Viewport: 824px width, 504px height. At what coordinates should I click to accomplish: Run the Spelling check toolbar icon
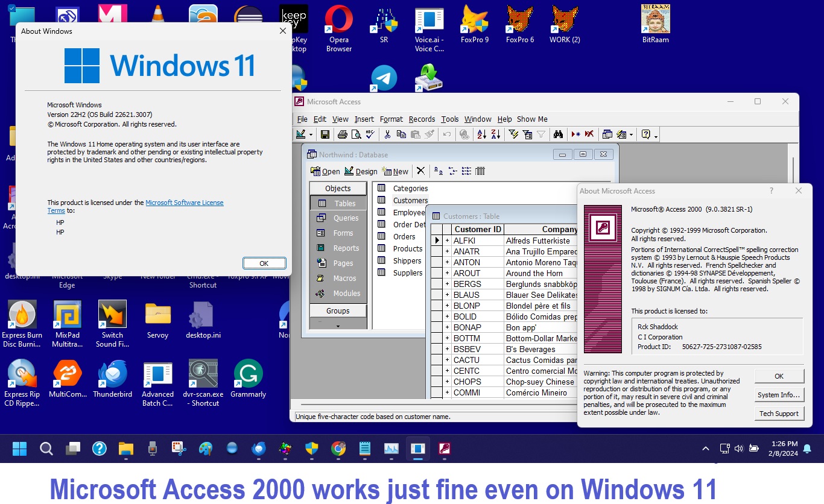point(370,134)
